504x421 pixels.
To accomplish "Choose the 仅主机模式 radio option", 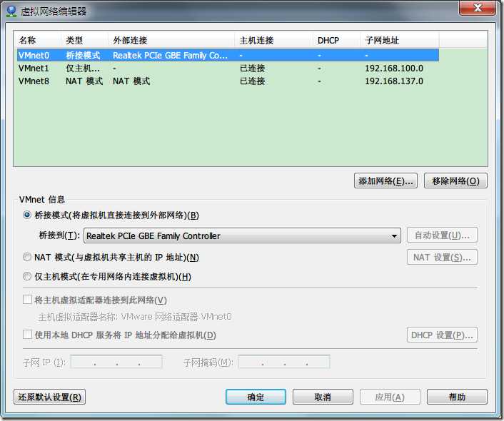I will pyautogui.click(x=27, y=276).
